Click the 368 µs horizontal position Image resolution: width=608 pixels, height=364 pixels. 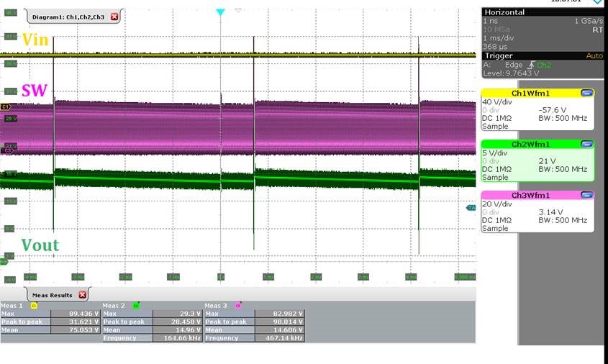[x=495, y=47]
